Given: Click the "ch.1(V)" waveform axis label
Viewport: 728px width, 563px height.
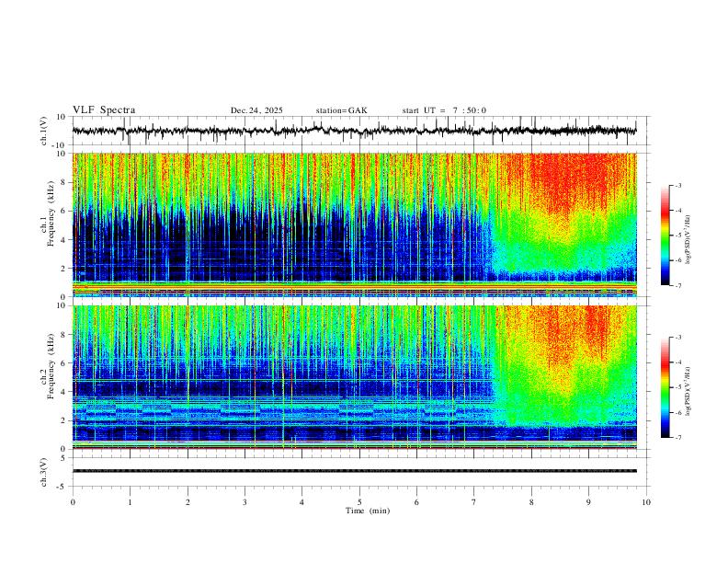Looking at the screenshot, I should (44, 131).
